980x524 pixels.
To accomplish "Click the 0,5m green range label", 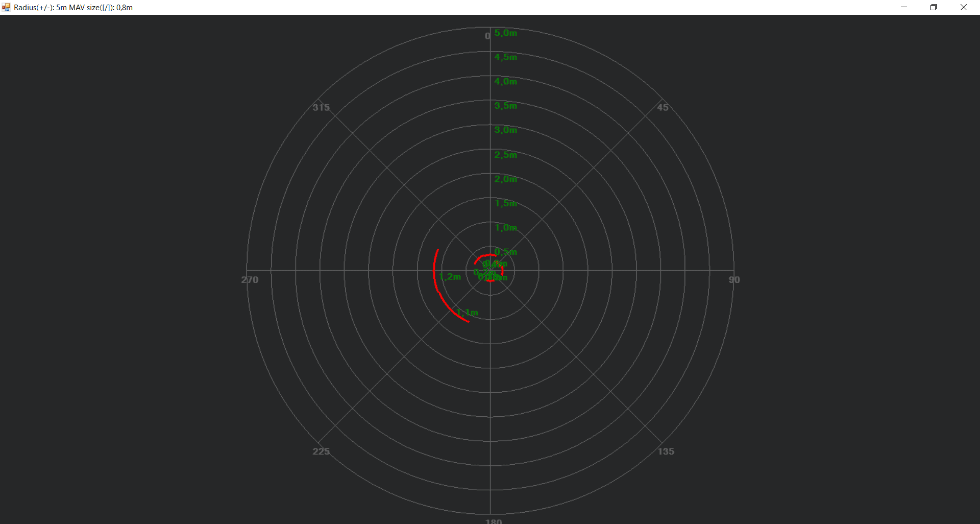I will point(506,252).
